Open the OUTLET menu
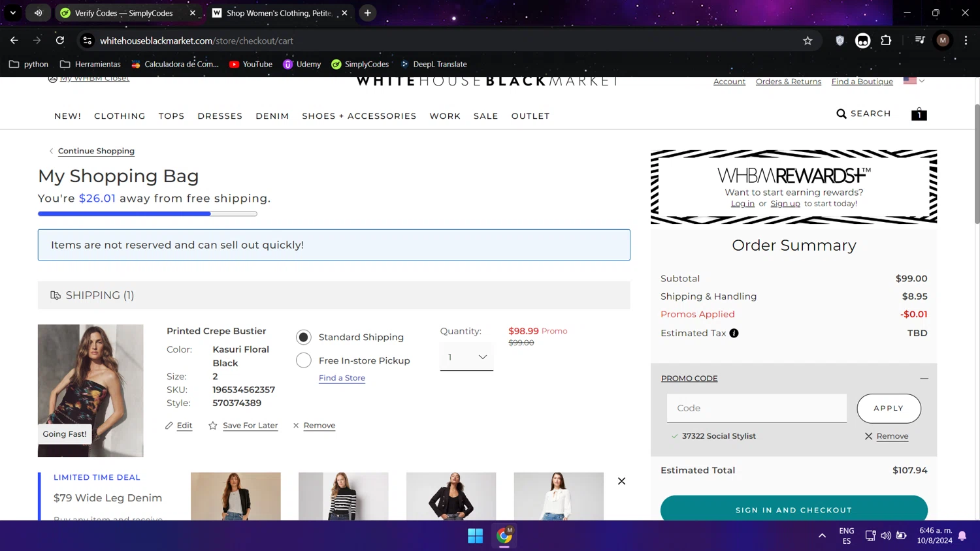This screenshot has width=980, height=551. click(531, 116)
